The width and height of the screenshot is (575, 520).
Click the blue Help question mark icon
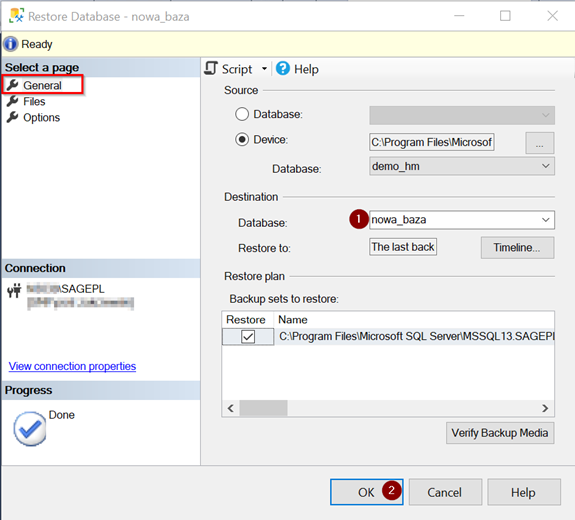pos(282,69)
